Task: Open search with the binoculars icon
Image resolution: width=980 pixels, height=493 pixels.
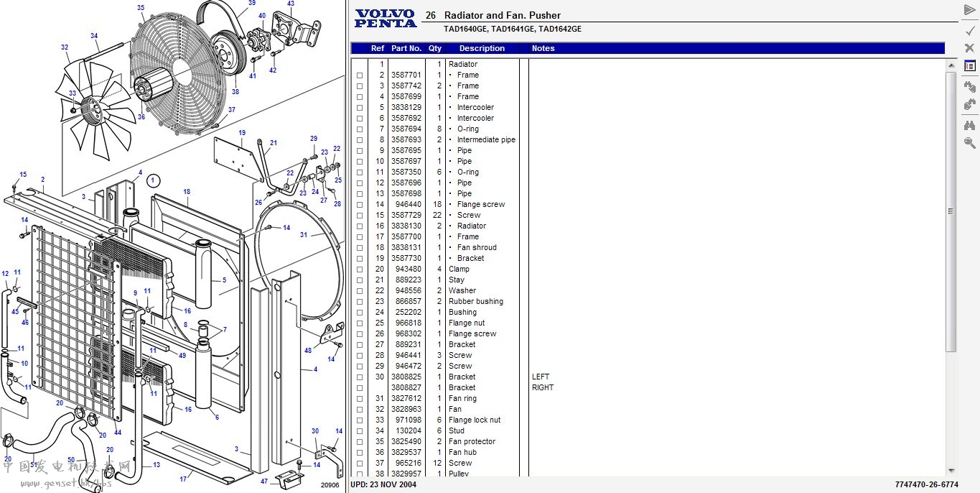Action: (969, 125)
